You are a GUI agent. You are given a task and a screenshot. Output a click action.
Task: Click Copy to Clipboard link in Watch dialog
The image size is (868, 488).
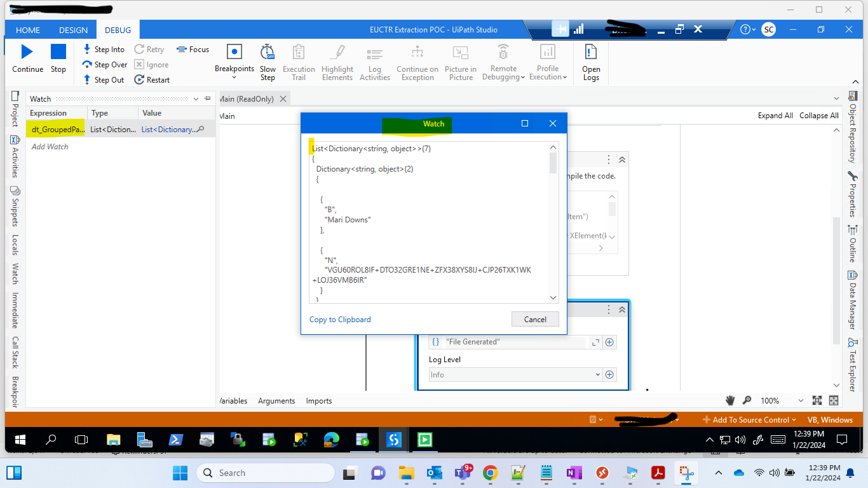click(340, 320)
